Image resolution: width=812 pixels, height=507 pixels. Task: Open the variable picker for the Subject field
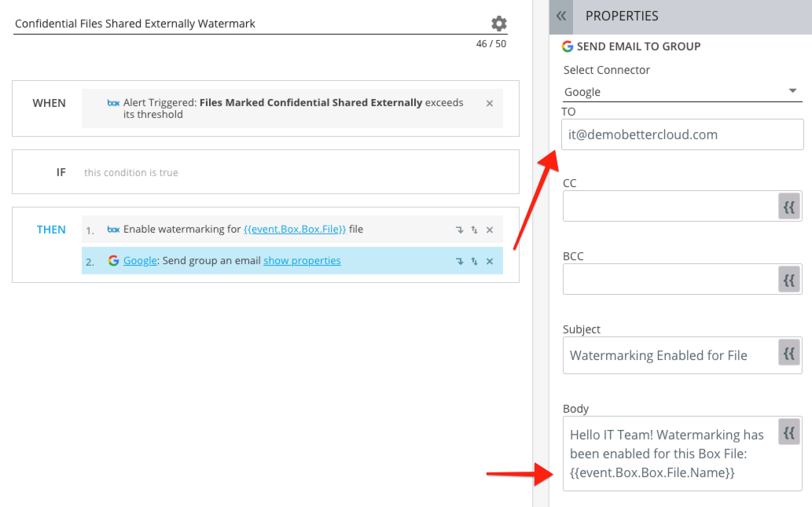pyautogui.click(x=789, y=353)
